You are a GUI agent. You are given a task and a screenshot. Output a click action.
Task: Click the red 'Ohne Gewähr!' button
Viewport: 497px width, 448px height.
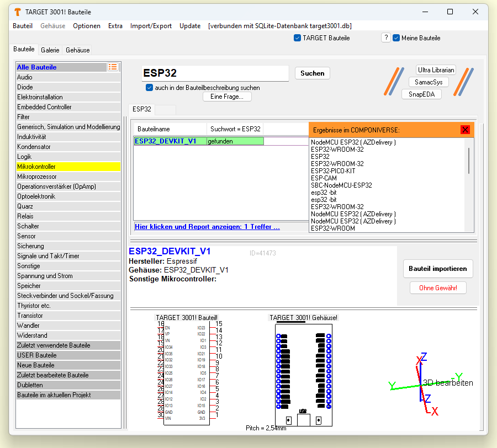pyautogui.click(x=438, y=288)
